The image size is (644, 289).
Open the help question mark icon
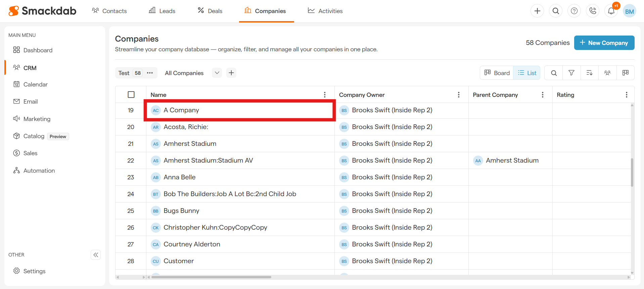click(x=574, y=11)
